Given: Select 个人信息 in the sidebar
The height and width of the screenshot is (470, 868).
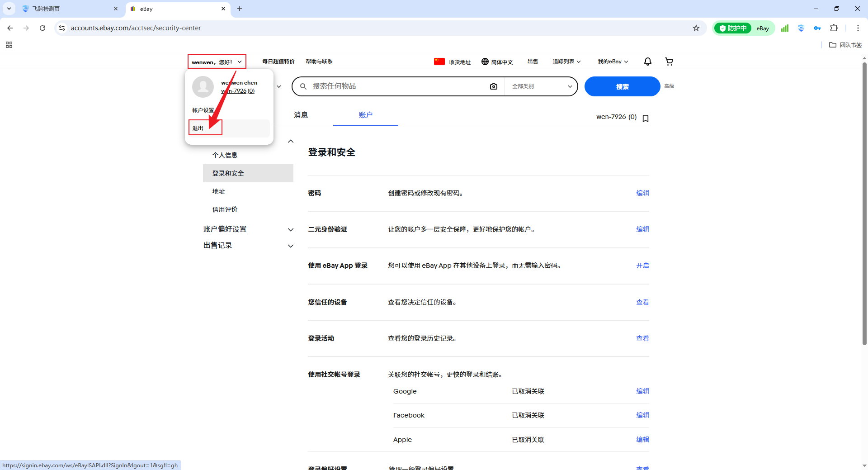Looking at the screenshot, I should (225, 155).
